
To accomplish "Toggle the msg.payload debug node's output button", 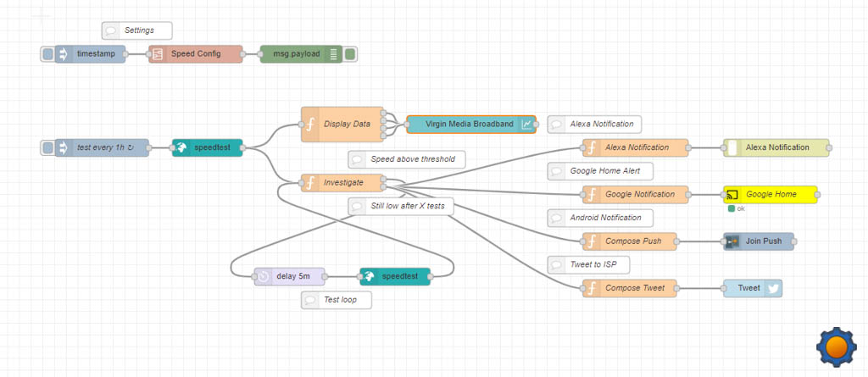I will [x=350, y=54].
